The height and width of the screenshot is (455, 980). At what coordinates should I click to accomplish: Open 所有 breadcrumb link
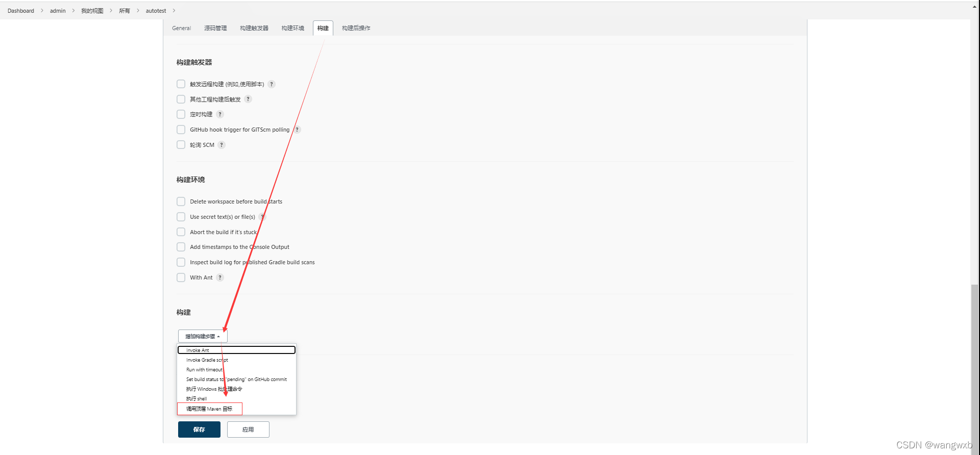[125, 11]
